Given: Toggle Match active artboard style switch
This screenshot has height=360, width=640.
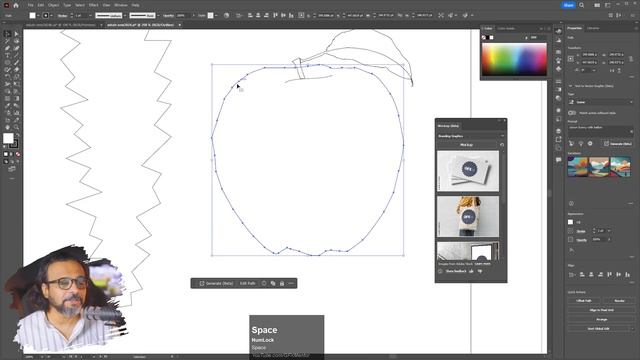Looking at the screenshot, I should 572,113.
